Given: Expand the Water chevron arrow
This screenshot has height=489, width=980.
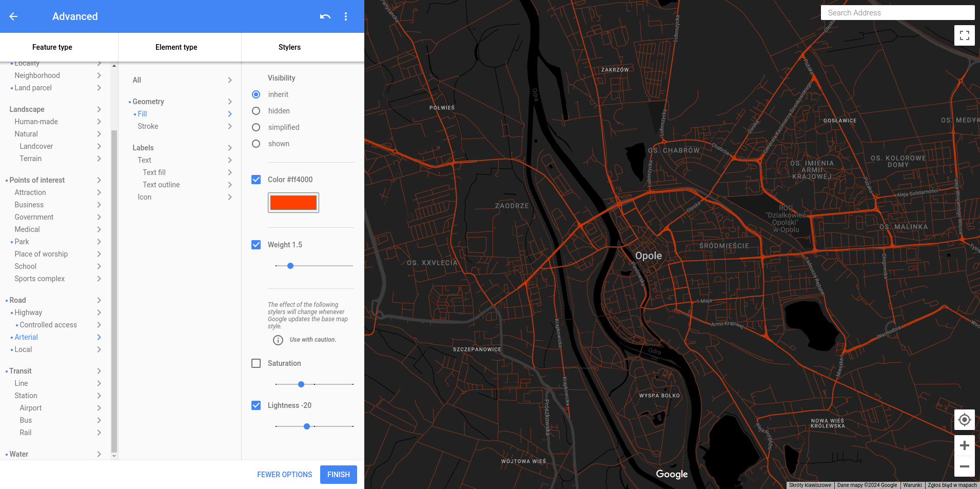Looking at the screenshot, I should [x=99, y=454].
